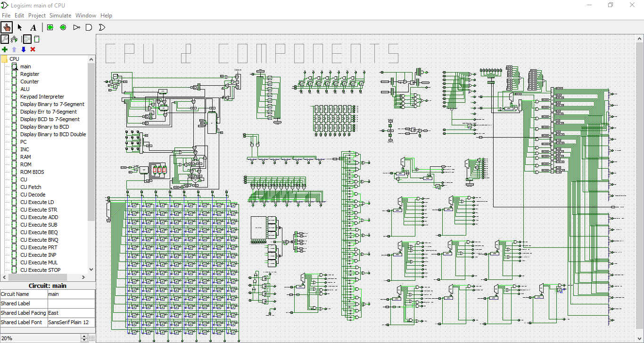The width and height of the screenshot is (644, 343).
Task: Select Display Binary to 7-Segment circuit
Action: pyautogui.click(x=52, y=104)
